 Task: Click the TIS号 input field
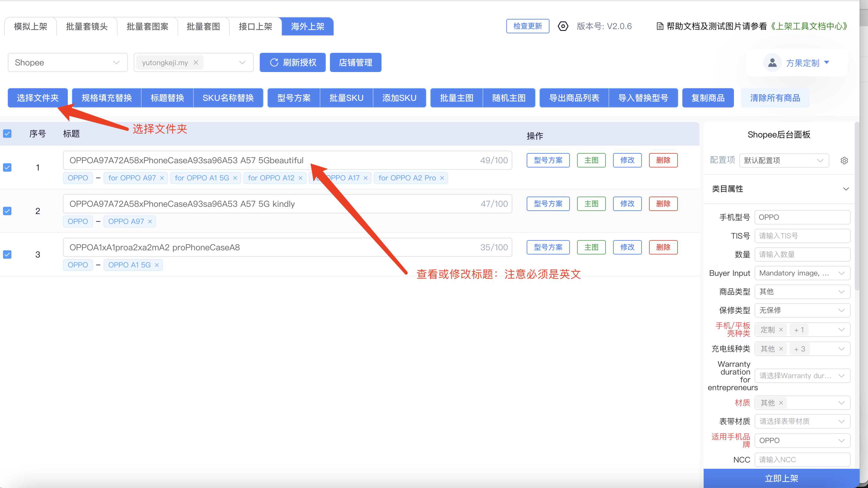click(x=802, y=236)
